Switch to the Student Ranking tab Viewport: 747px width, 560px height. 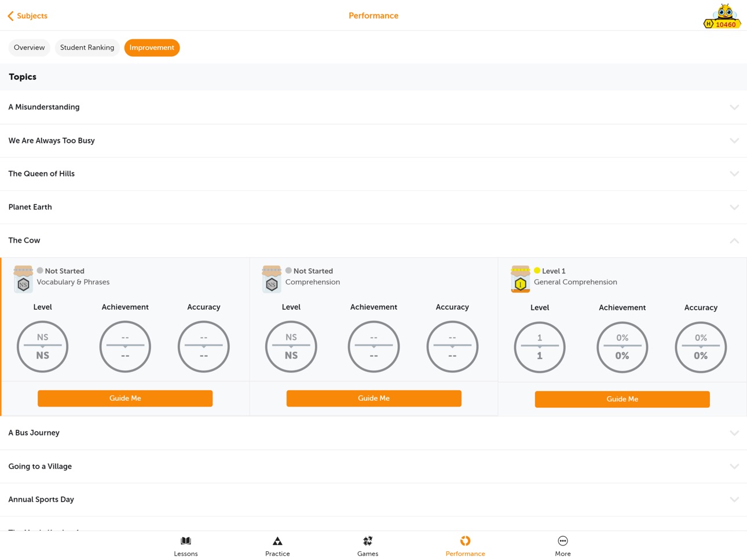pyautogui.click(x=87, y=47)
